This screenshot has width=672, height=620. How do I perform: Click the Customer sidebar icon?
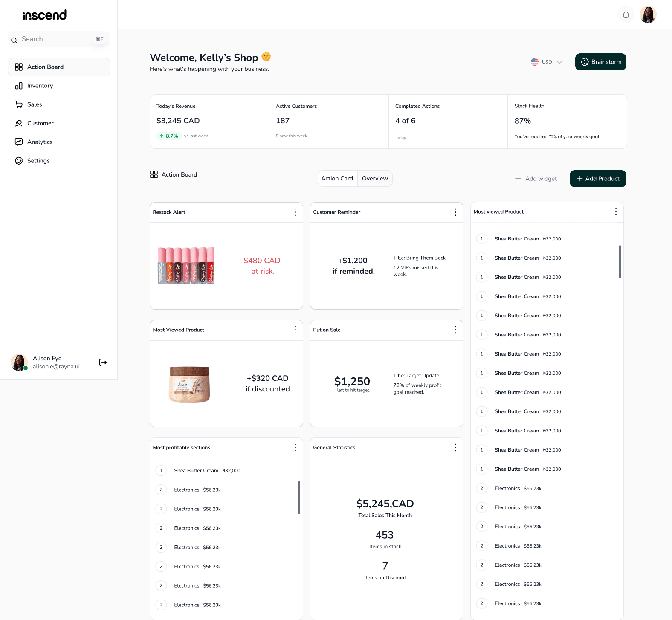pos(19,123)
